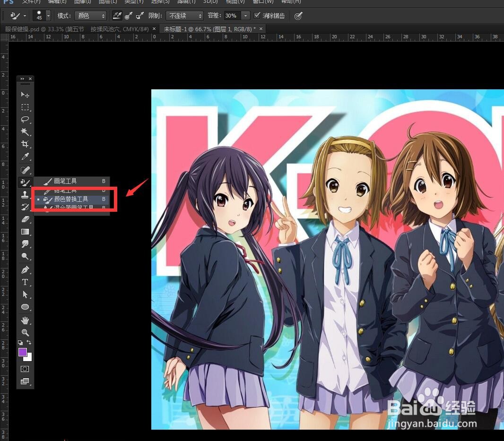Enable Sampling: Continuous eyedropper option
The width and height of the screenshot is (504, 441).
click(117, 16)
